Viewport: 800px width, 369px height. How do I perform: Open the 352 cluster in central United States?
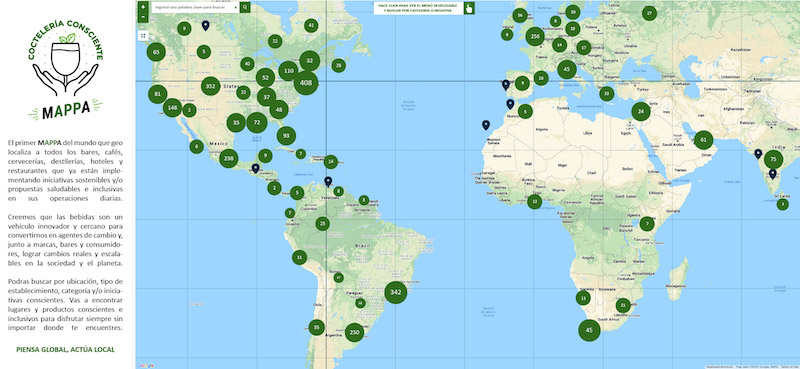[211, 86]
